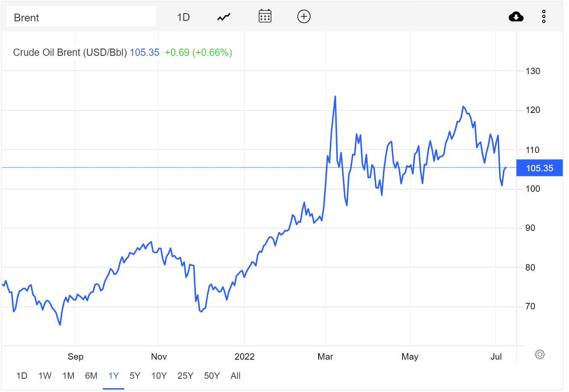
Task: Switch to the 6M range
Action: tap(91, 376)
